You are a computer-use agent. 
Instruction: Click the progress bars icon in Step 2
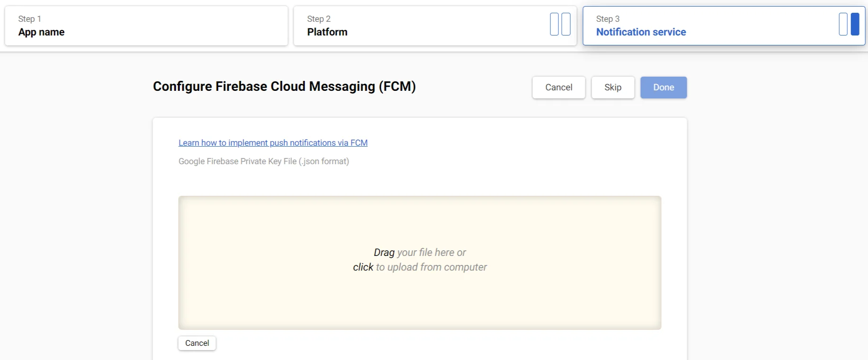click(560, 24)
